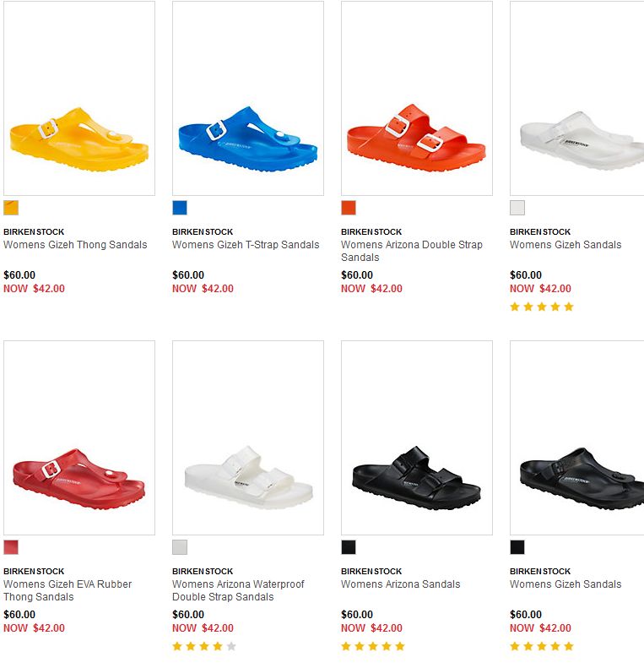Select the yellow color swatch
Screen dimensions: 644x668
11,208
